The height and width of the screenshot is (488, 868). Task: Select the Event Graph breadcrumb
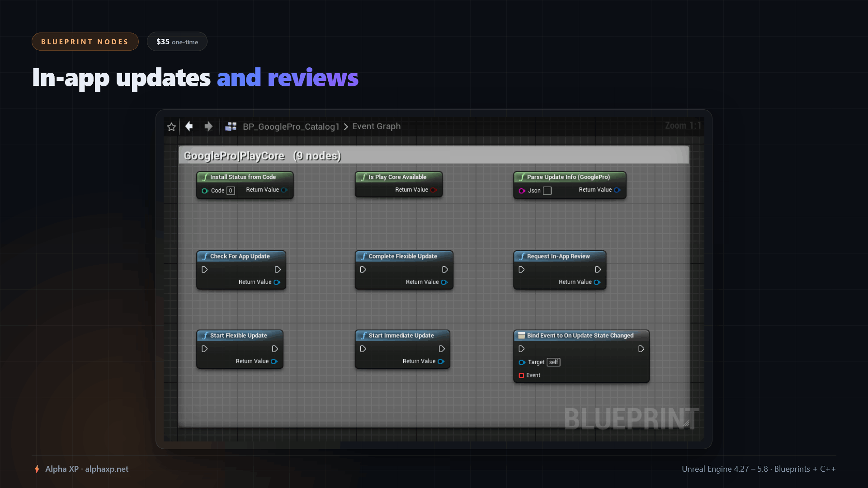click(x=377, y=127)
